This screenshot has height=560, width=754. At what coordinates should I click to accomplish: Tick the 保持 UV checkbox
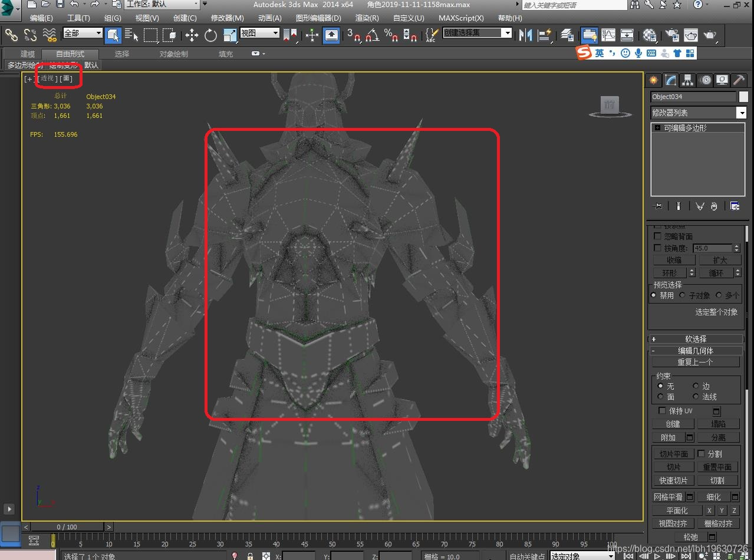pos(662,411)
